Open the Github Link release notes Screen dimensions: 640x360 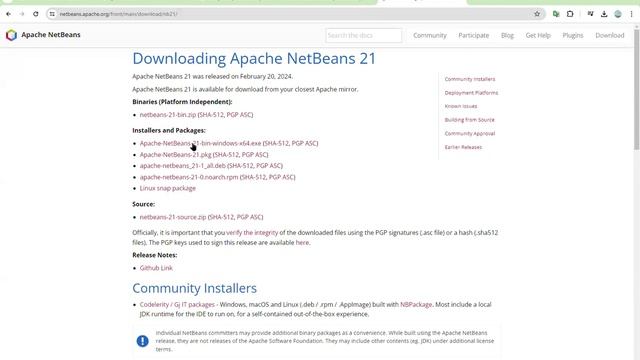click(x=156, y=268)
